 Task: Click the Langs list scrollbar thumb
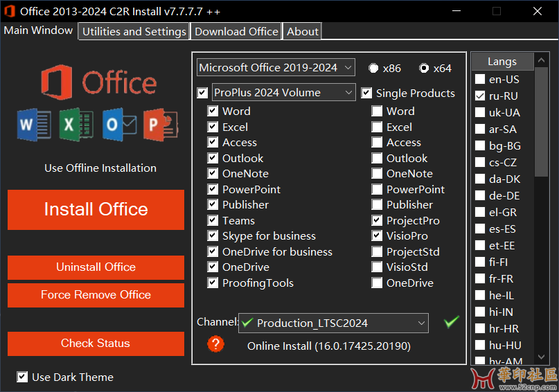click(541, 121)
